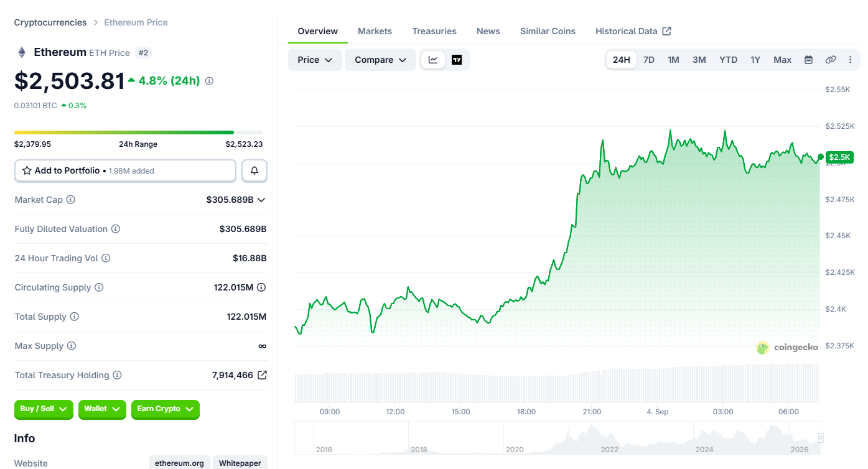Open the ethereum.org website link
The image size is (868, 469).
(179, 463)
